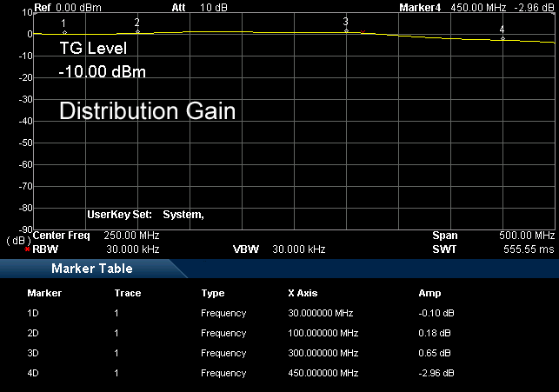The image size is (559, 392).
Task: Click the UserKey Set: System text
Action: 145,214
